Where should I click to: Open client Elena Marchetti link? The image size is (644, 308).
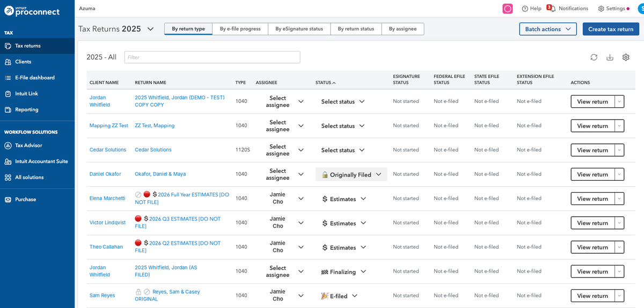pyautogui.click(x=107, y=199)
